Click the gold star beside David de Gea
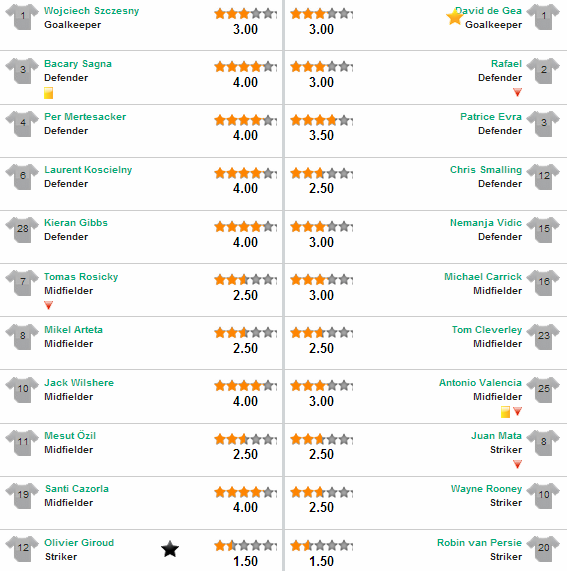This screenshot has width=567, height=571. pos(454,17)
